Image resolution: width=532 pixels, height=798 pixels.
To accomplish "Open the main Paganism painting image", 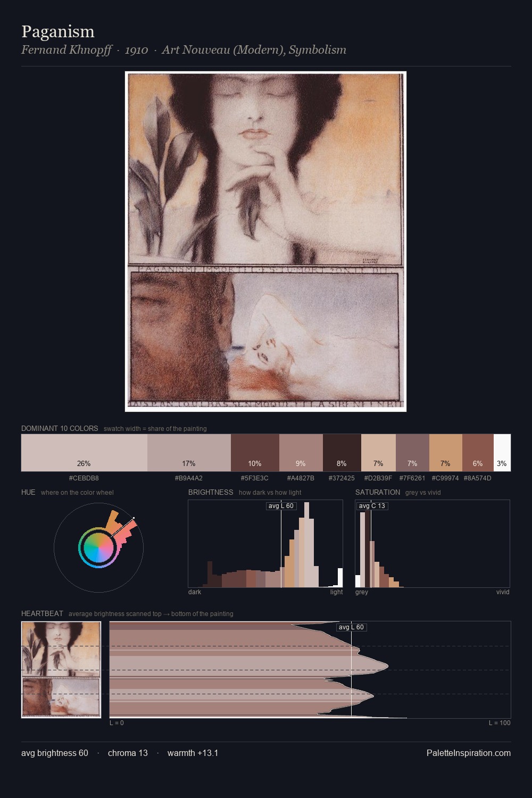I will (x=265, y=242).
